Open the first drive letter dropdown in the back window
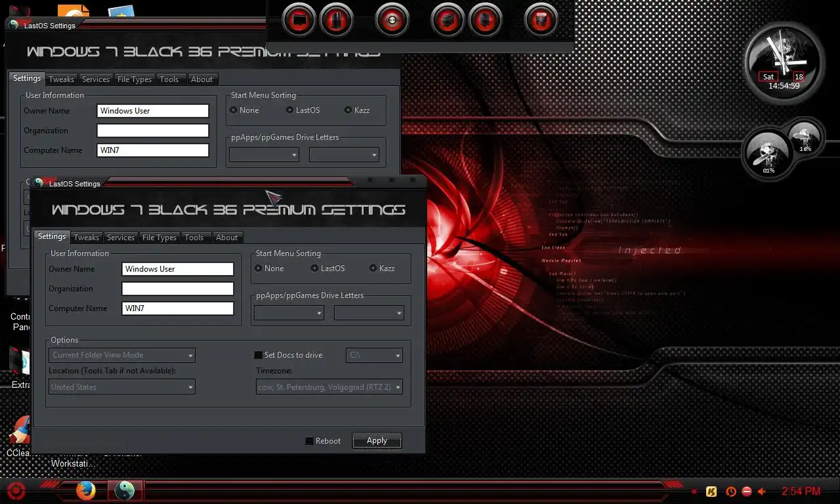The width and height of the screenshot is (840, 504). [264, 155]
